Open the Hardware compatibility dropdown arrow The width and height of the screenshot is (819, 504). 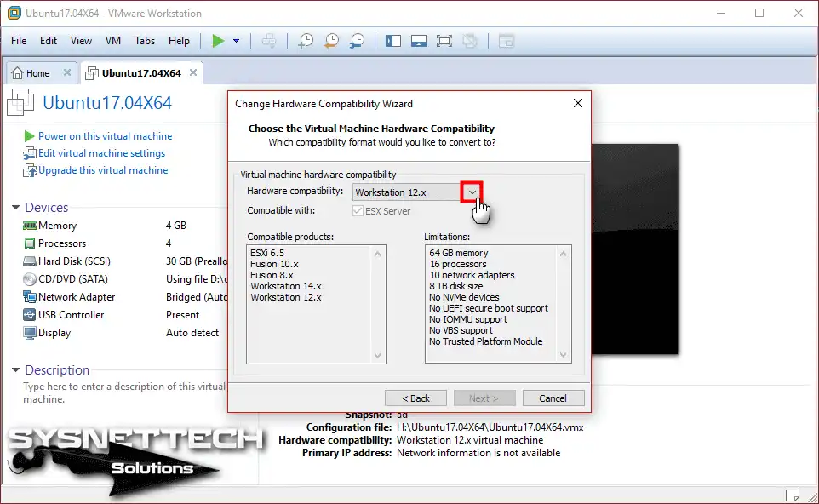click(x=472, y=192)
